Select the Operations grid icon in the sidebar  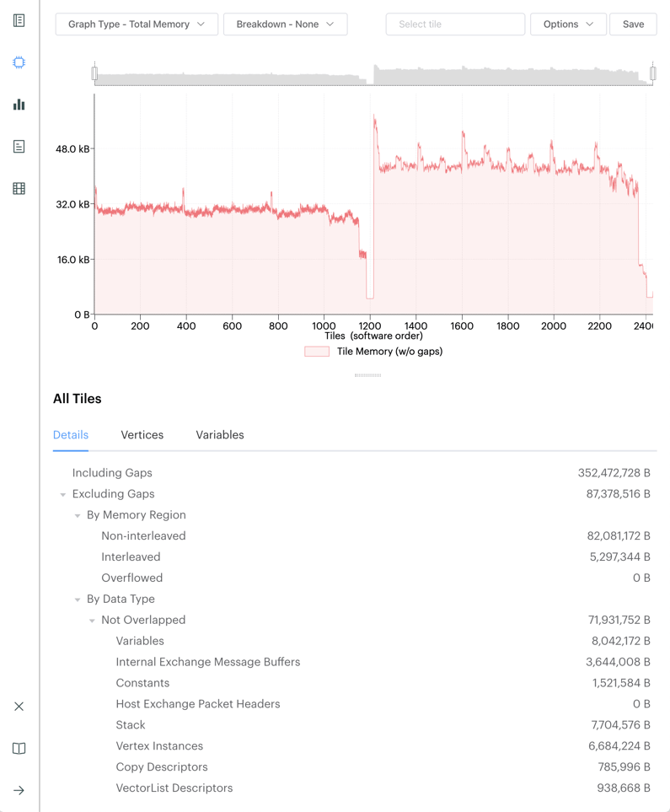(19, 189)
